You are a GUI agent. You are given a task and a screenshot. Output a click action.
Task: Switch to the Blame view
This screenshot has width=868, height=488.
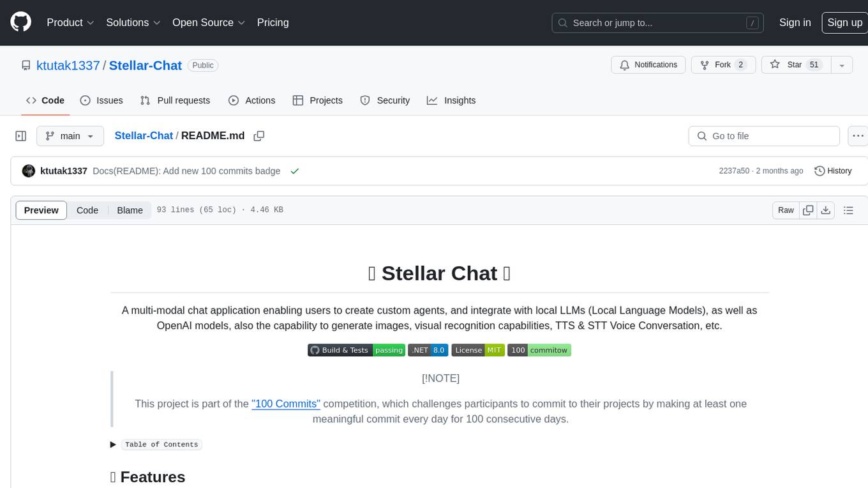click(x=130, y=210)
